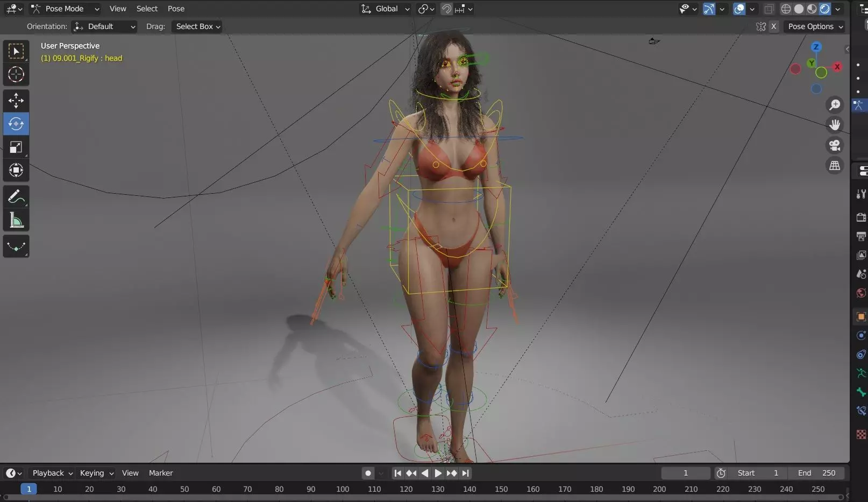Open the Output properties printer tab

point(861,236)
